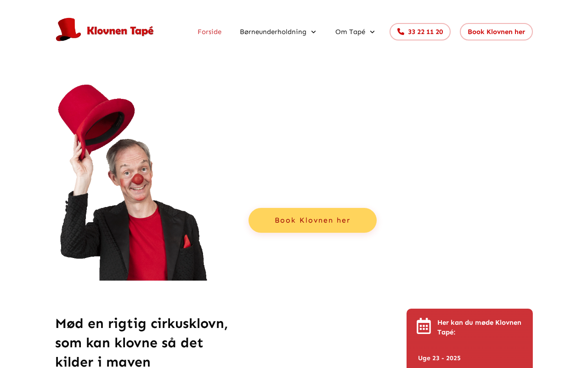This screenshot has height=368, width=588.
Task: Click the yellow Book Klovnen her button
Action: pos(312,220)
